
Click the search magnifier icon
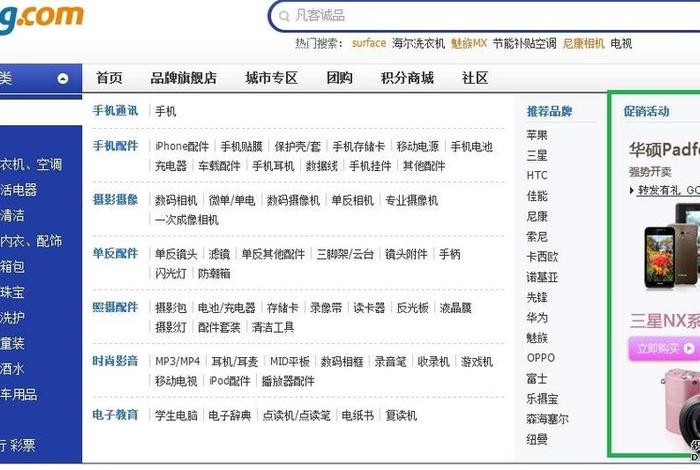point(284,16)
